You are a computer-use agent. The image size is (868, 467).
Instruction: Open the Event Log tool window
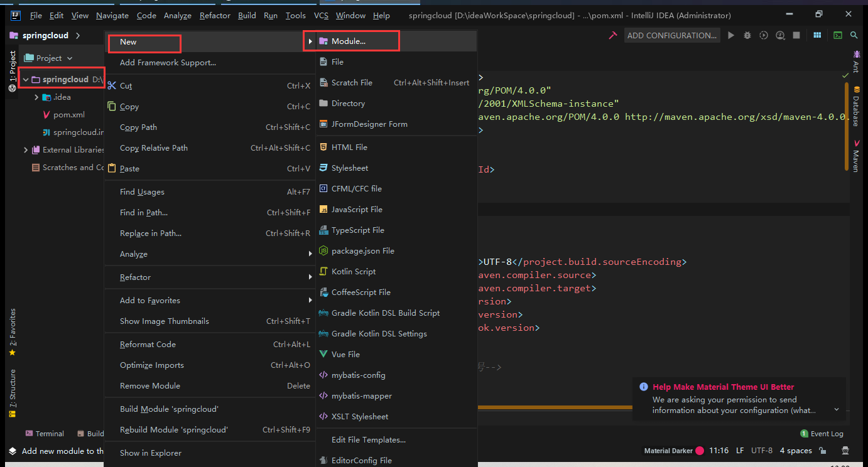(822, 434)
